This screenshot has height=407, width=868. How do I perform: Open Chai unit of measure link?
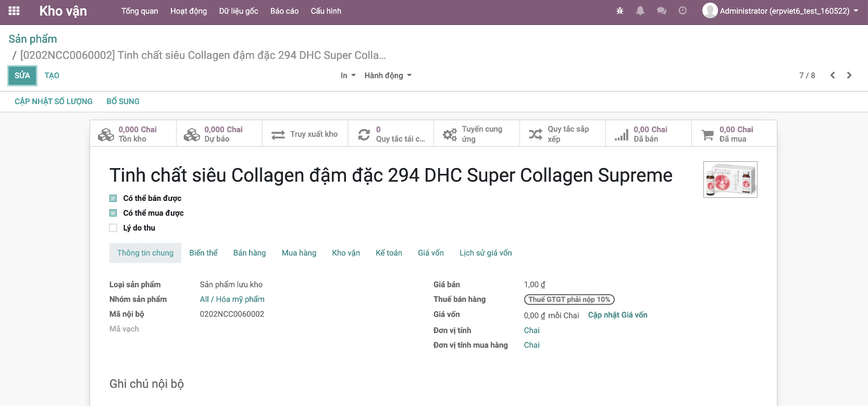[x=532, y=330]
